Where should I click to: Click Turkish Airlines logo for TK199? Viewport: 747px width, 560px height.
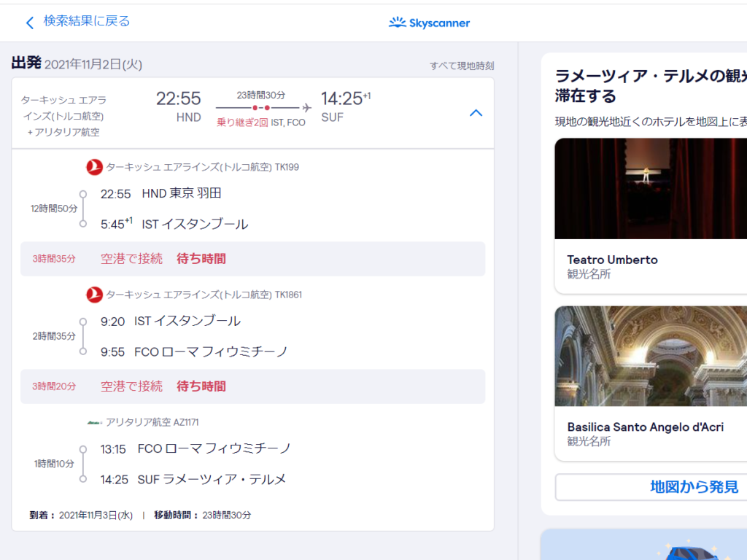94,167
